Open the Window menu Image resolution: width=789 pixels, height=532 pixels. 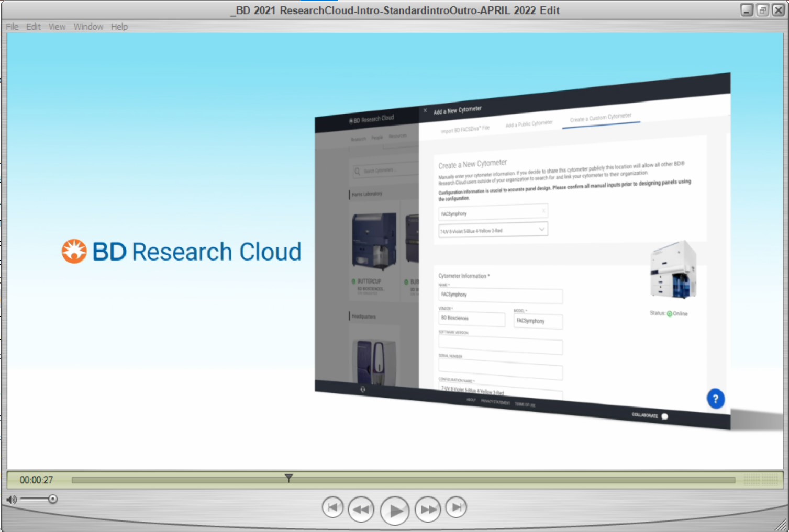click(88, 27)
